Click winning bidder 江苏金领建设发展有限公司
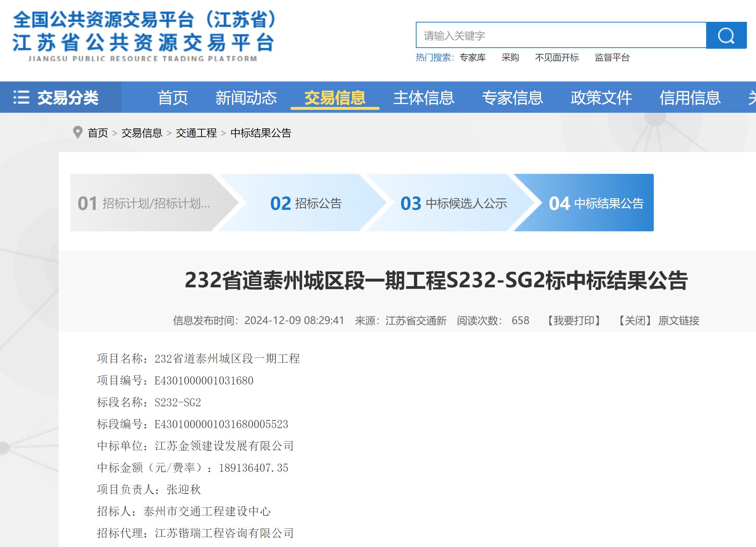The width and height of the screenshot is (756, 547). (224, 446)
